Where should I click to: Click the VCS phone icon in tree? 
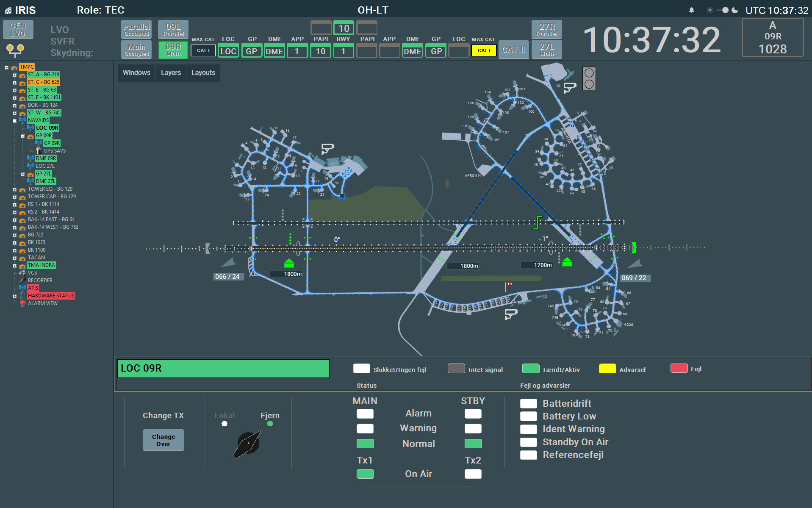22,273
